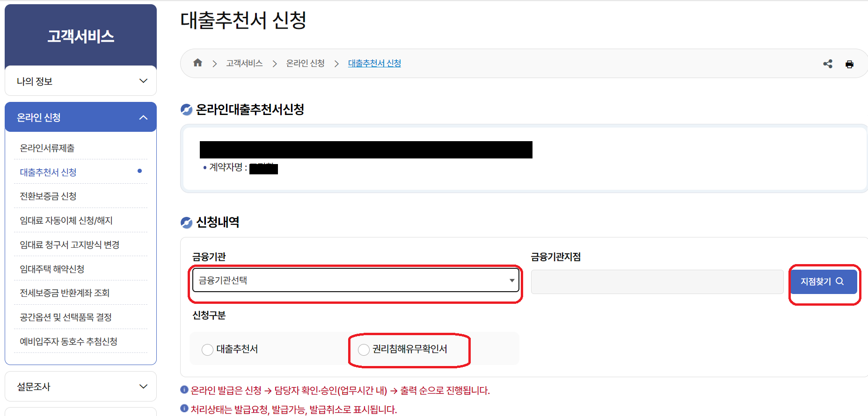Select the 권리침해유무확인서 radio button

[x=364, y=350]
